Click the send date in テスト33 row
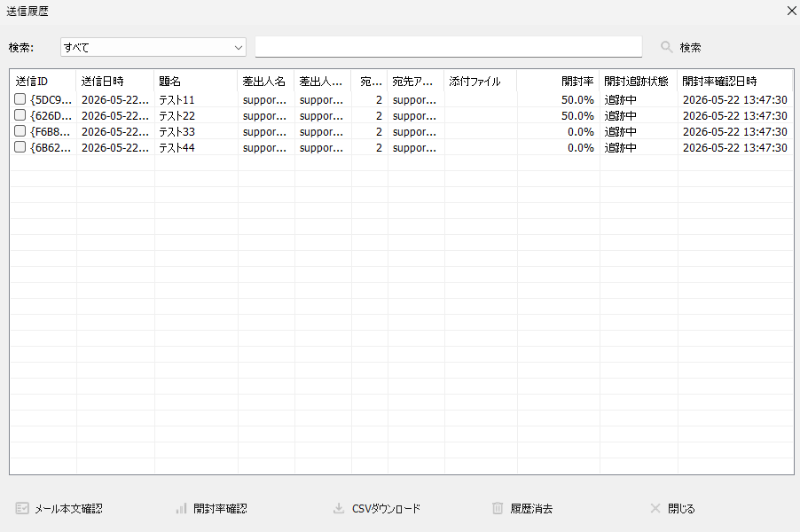Image resolution: width=800 pixels, height=532 pixels. pyautogui.click(x=114, y=131)
